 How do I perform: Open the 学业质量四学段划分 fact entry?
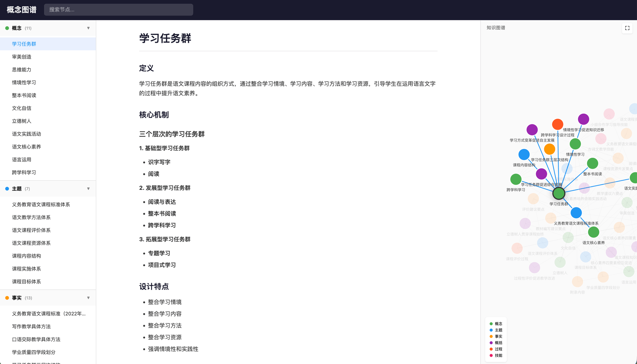48,352
